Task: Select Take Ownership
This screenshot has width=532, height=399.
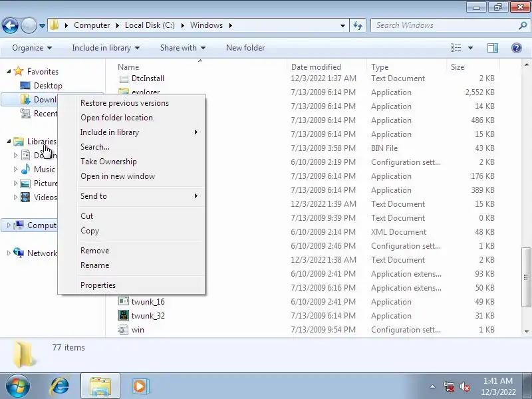Action: 108,161
